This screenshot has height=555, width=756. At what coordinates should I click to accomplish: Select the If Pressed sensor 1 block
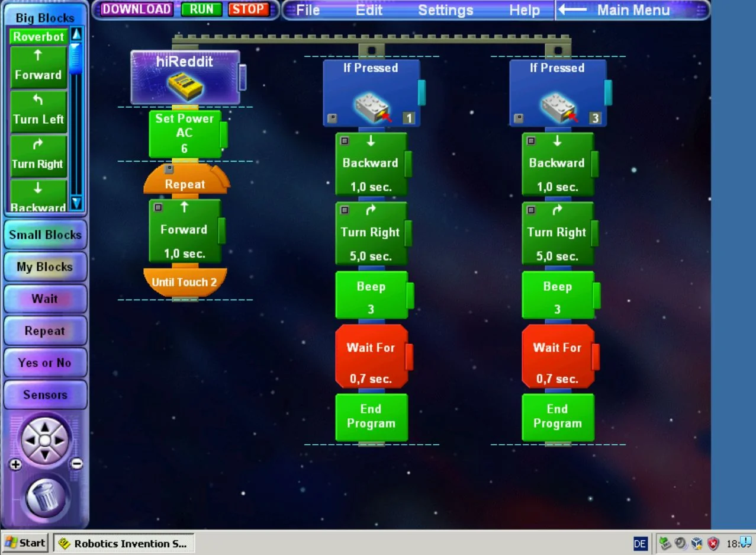(x=371, y=93)
